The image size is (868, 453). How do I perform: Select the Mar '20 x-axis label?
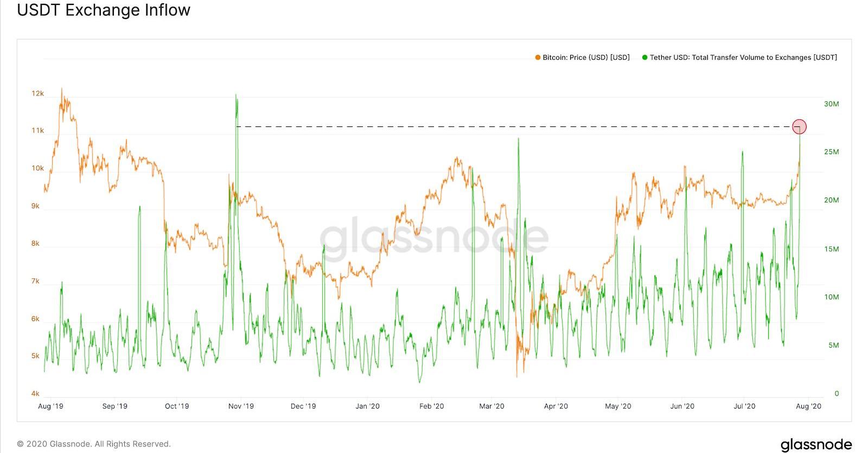(492, 406)
